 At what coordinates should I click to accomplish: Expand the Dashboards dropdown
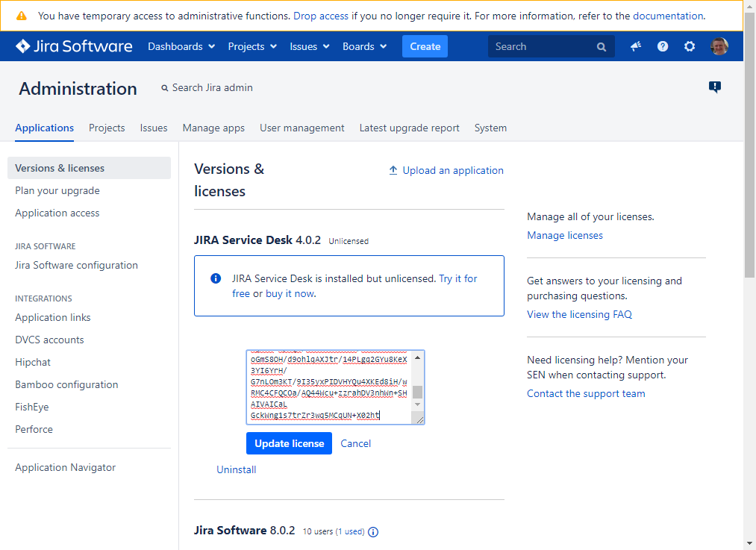click(181, 46)
